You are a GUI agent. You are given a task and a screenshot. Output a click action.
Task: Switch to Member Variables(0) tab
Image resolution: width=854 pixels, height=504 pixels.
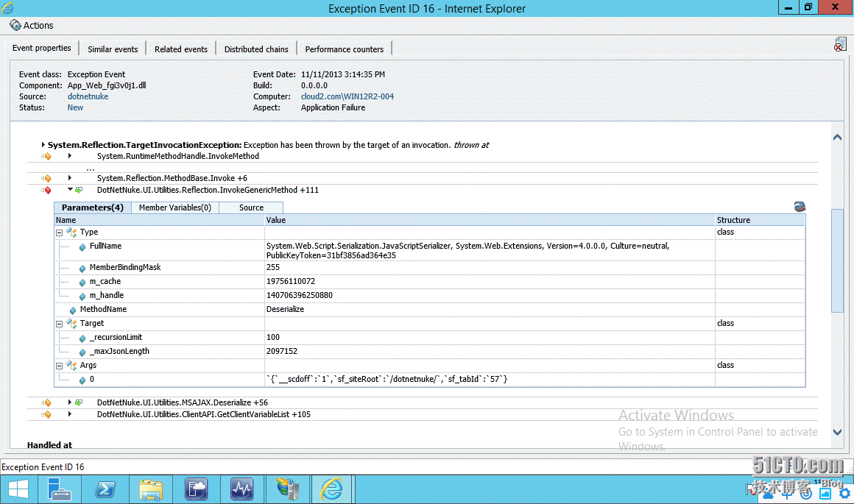point(174,207)
